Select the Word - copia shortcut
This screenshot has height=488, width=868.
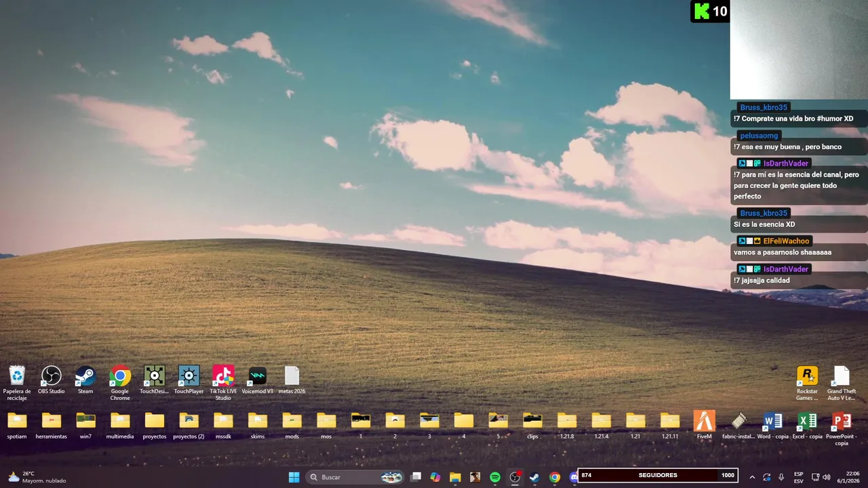[x=773, y=426]
